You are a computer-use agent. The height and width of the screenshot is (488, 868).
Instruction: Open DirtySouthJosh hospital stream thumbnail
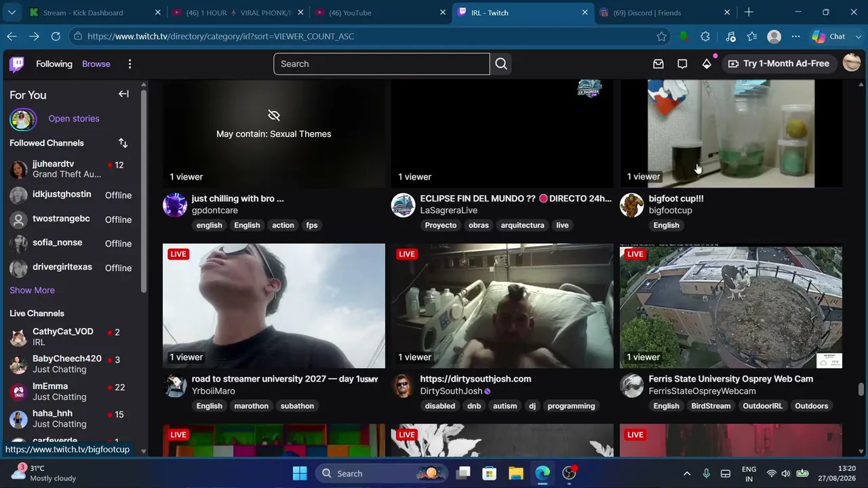pyautogui.click(x=502, y=306)
